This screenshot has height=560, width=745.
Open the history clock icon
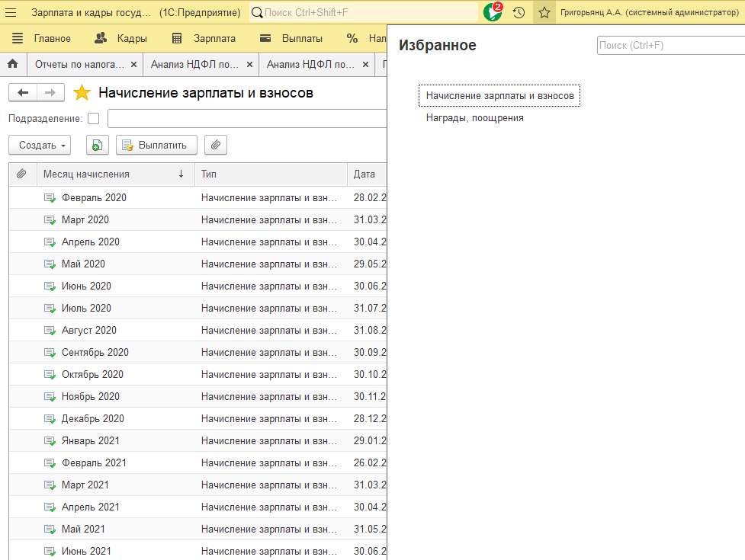click(x=519, y=13)
